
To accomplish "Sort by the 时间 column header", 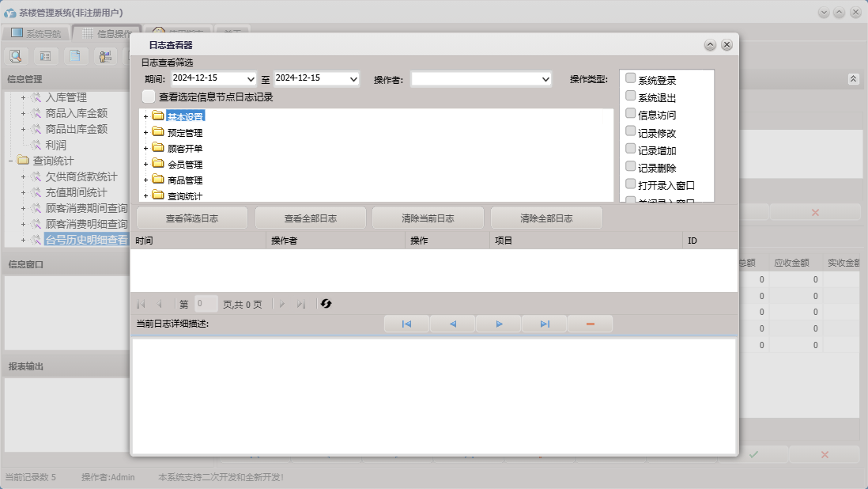I will [x=198, y=241].
